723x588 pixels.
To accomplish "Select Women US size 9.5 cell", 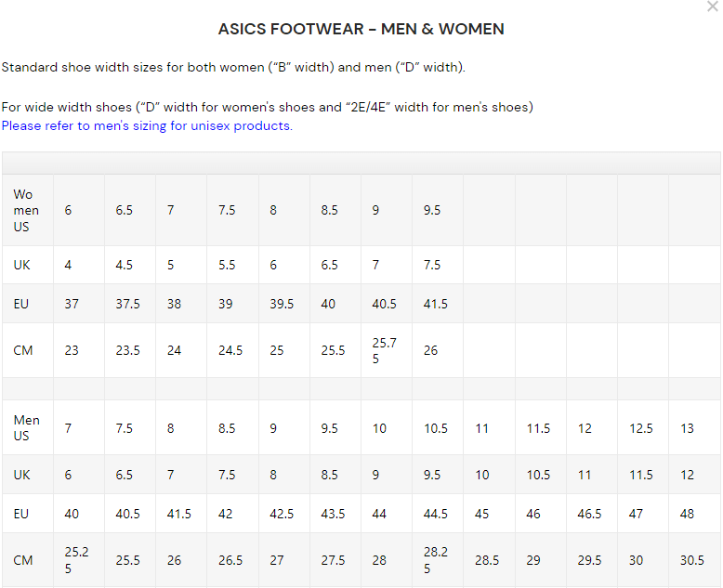I will point(432,210).
